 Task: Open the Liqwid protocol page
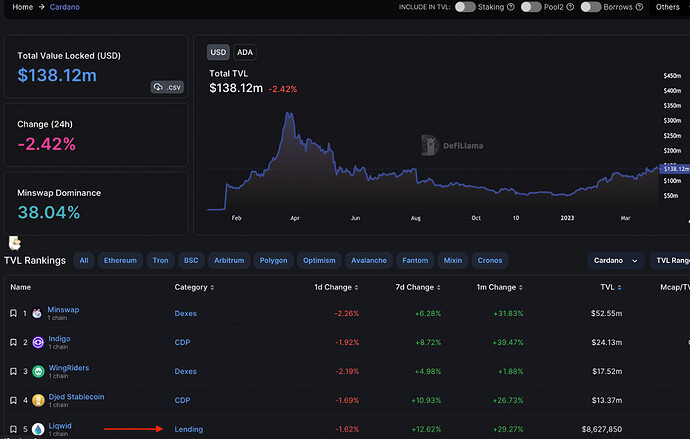(x=60, y=426)
